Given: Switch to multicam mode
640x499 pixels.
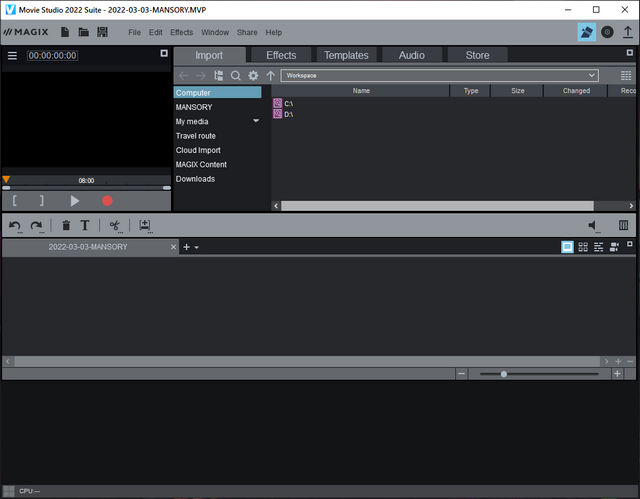Looking at the screenshot, I should 614,247.
